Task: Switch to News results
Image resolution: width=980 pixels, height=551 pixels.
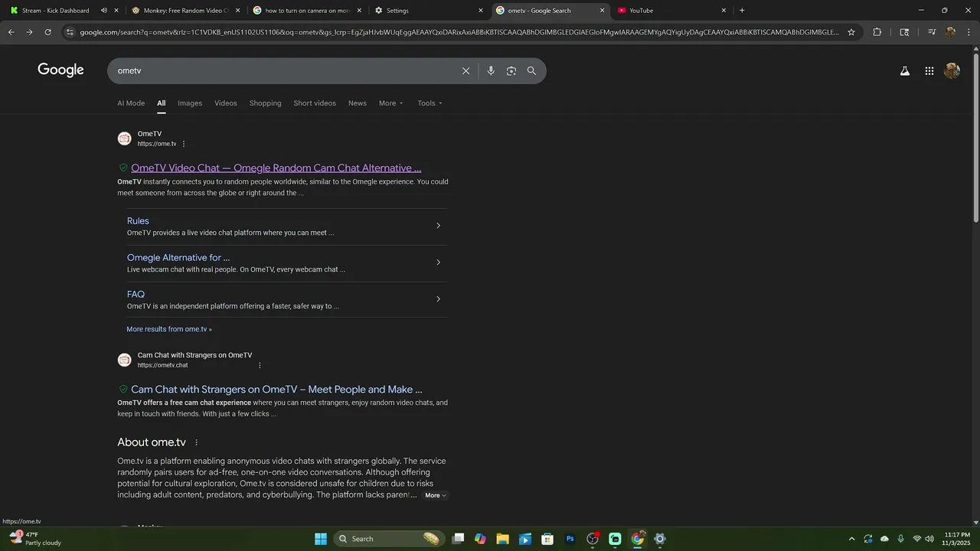Action: click(358, 103)
